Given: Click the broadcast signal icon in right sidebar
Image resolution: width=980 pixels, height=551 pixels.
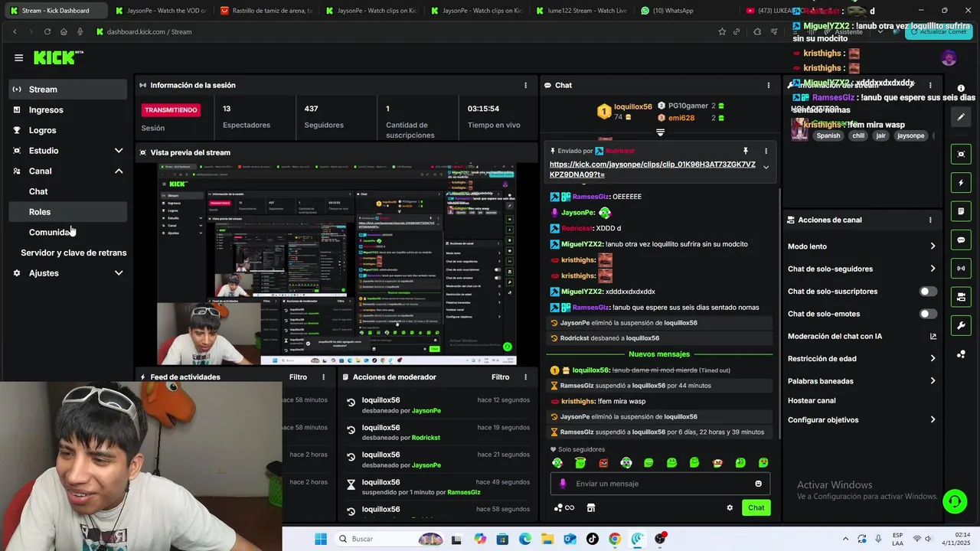Looking at the screenshot, I should pyautogui.click(x=961, y=269).
